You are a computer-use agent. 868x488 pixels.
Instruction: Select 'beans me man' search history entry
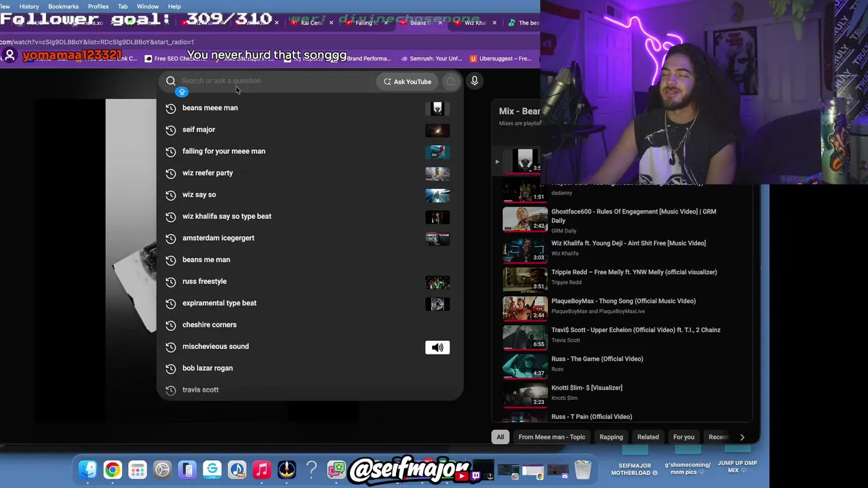[310, 260]
